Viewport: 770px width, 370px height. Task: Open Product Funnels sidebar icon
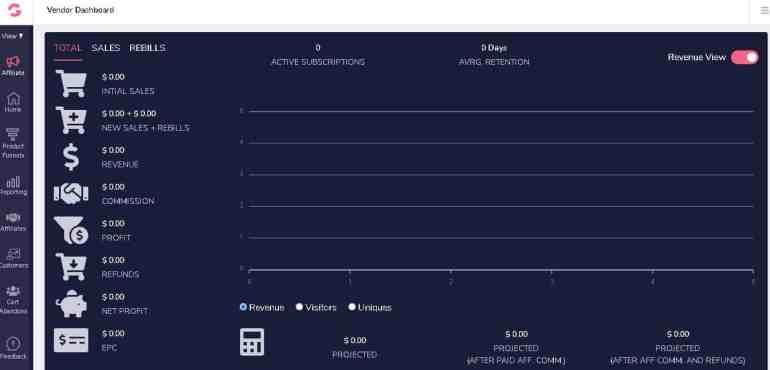[13, 143]
